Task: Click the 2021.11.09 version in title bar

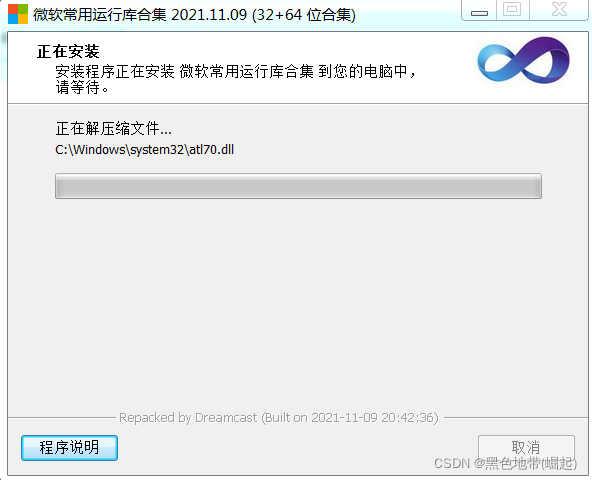Action: [x=209, y=15]
